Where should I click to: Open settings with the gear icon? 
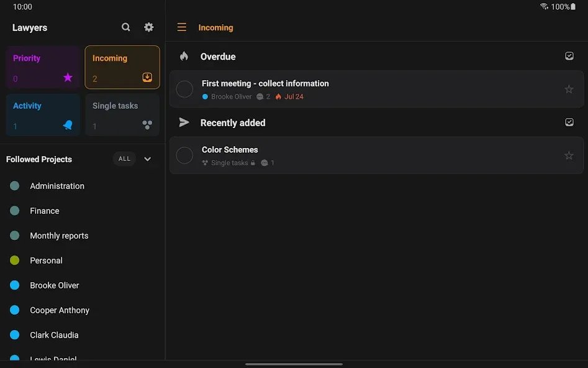click(149, 27)
